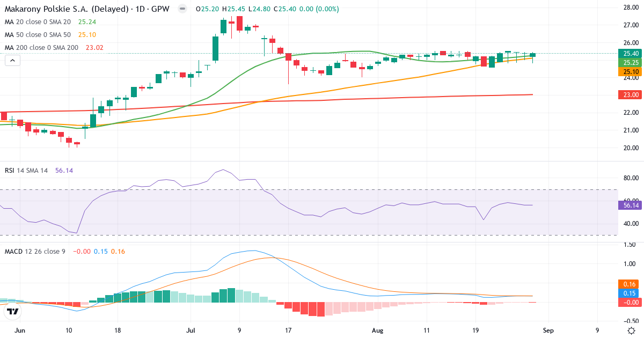The height and width of the screenshot is (338, 644).
Task: Click the 25.40 current price label
Action: point(631,53)
